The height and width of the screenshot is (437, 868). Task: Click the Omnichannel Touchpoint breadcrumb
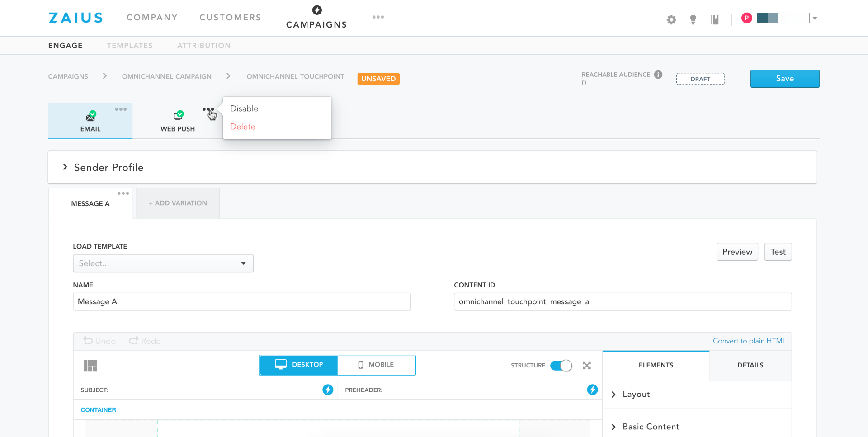295,76
